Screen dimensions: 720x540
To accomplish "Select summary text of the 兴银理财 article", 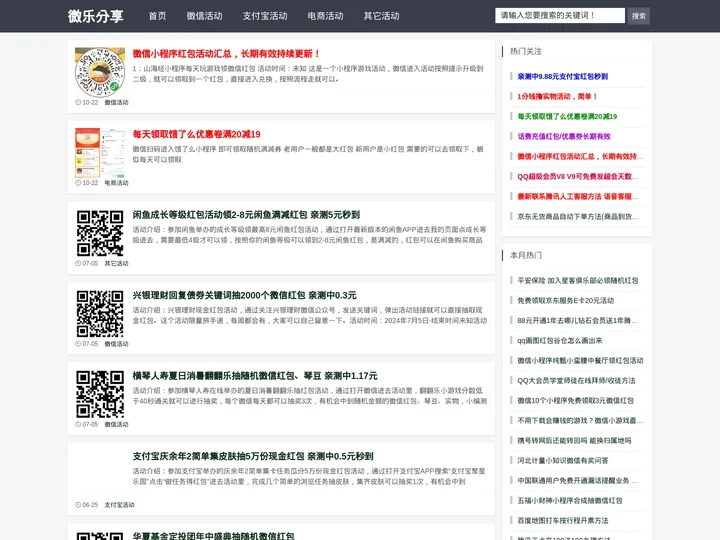I will 309,315.
